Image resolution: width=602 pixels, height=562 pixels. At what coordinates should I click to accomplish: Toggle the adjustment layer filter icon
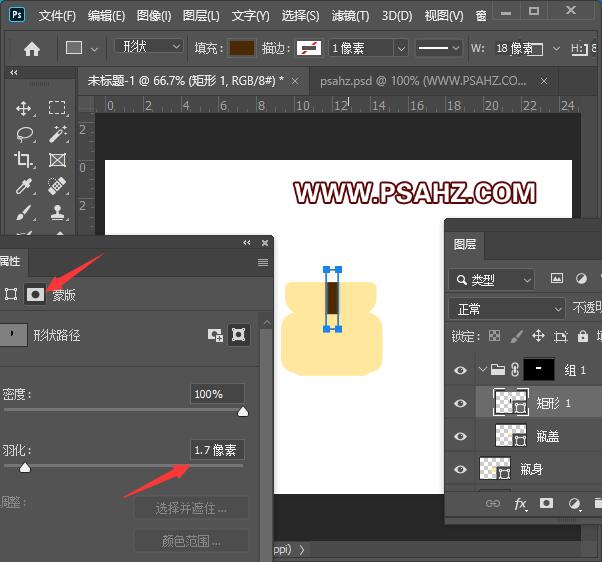click(581, 278)
